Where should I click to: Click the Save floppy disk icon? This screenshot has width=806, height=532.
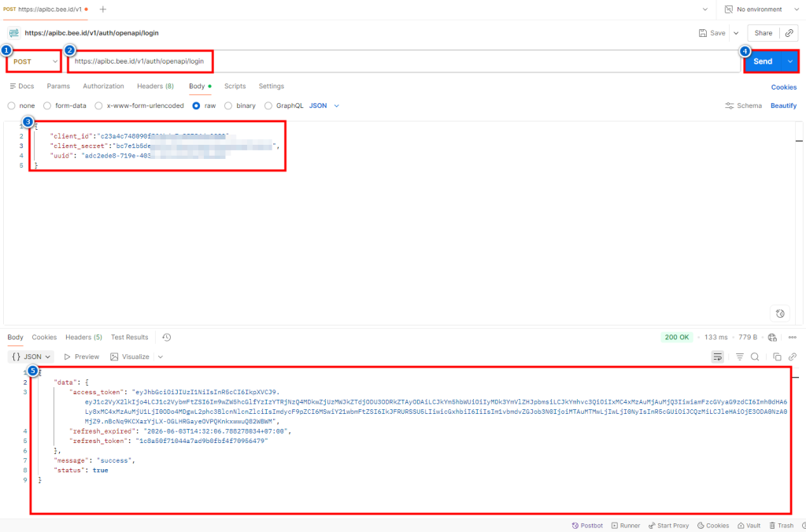point(703,33)
